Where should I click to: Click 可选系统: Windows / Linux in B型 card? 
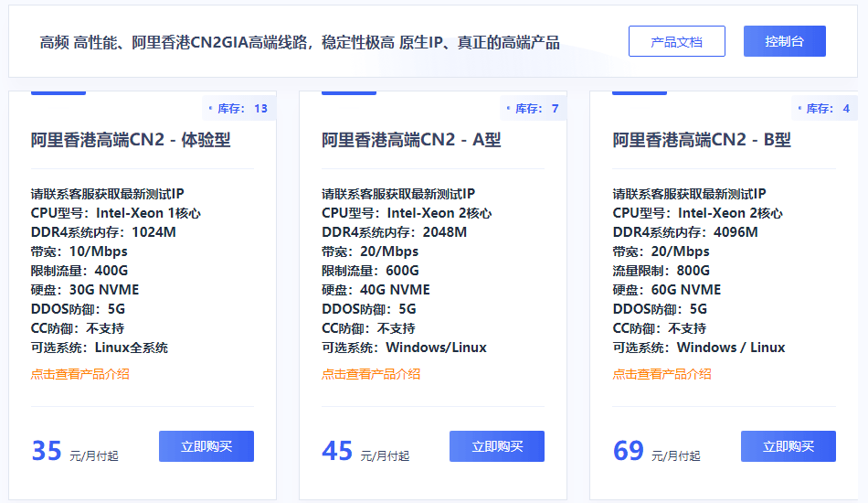(x=699, y=348)
